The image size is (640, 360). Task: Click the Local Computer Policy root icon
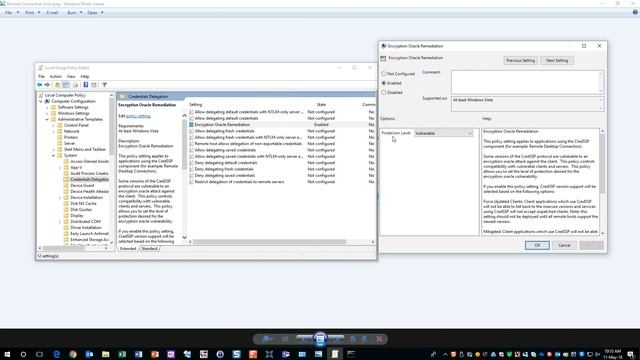pos(41,95)
